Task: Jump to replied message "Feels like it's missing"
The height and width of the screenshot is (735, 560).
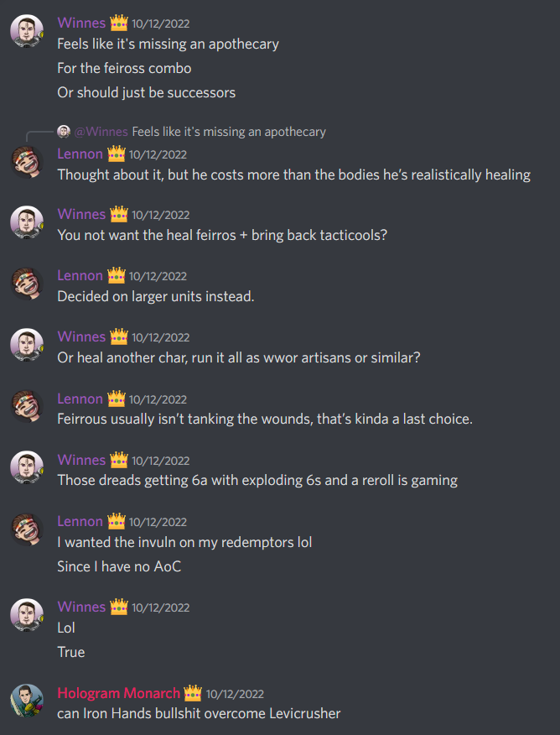Action: point(229,132)
